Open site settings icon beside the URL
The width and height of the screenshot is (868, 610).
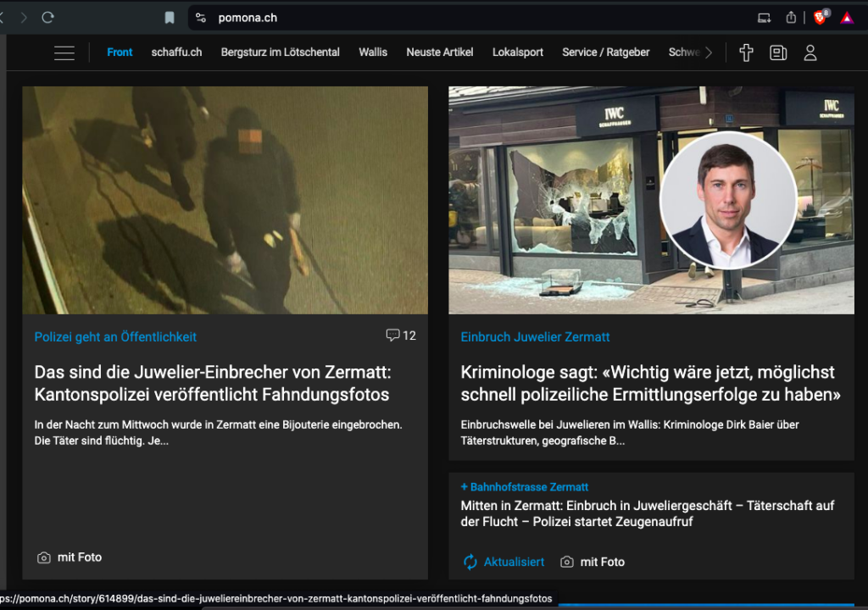pyautogui.click(x=201, y=18)
